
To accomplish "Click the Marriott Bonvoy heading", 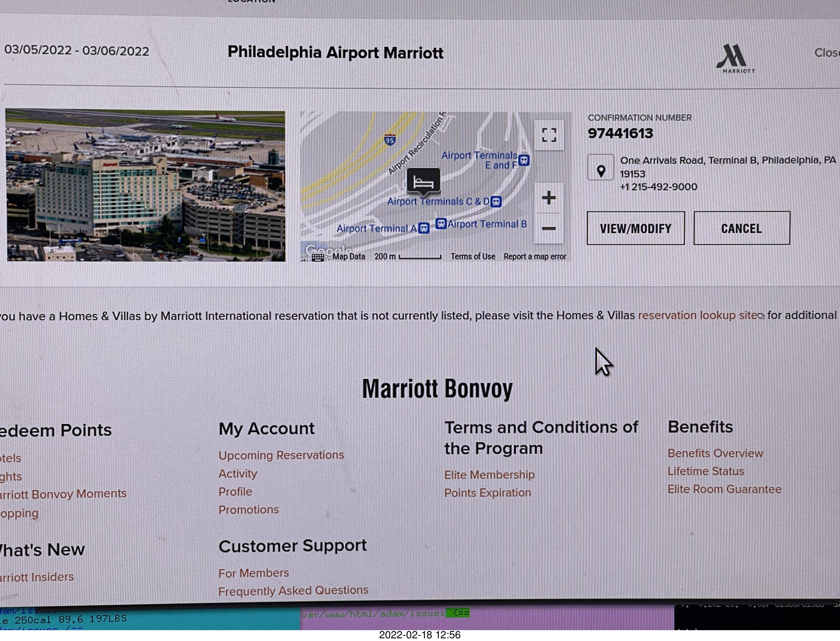I will pyautogui.click(x=437, y=389).
